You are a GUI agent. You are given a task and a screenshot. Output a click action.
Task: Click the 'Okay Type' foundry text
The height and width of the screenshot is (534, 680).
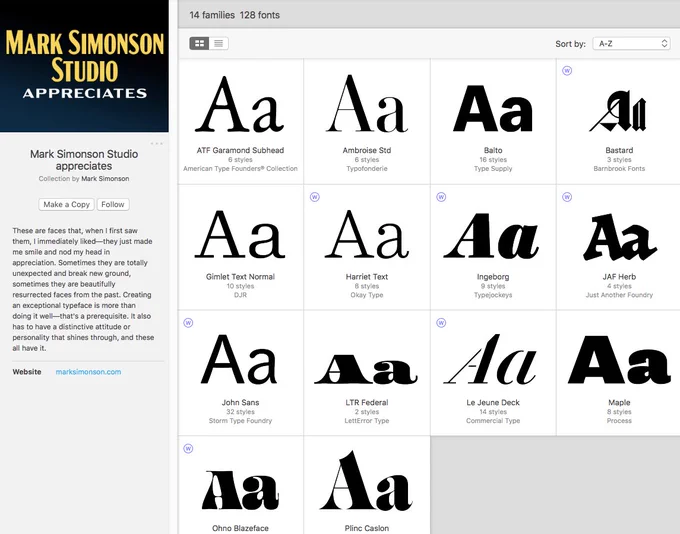coord(367,295)
